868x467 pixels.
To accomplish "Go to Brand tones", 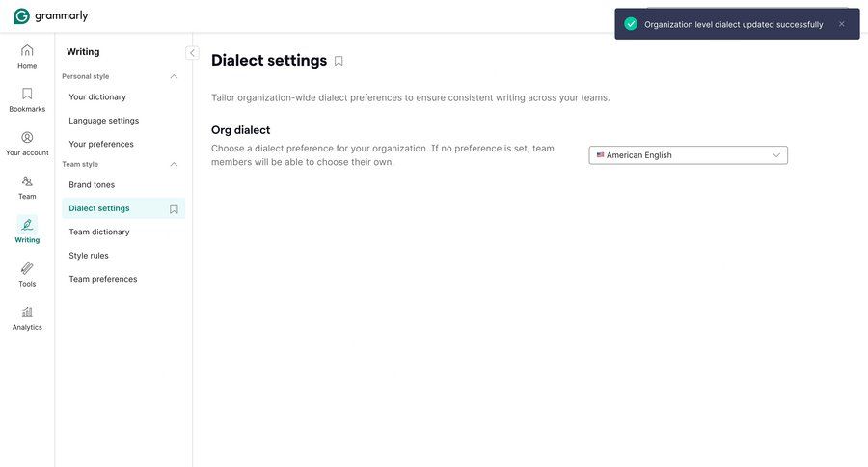I will tap(92, 184).
